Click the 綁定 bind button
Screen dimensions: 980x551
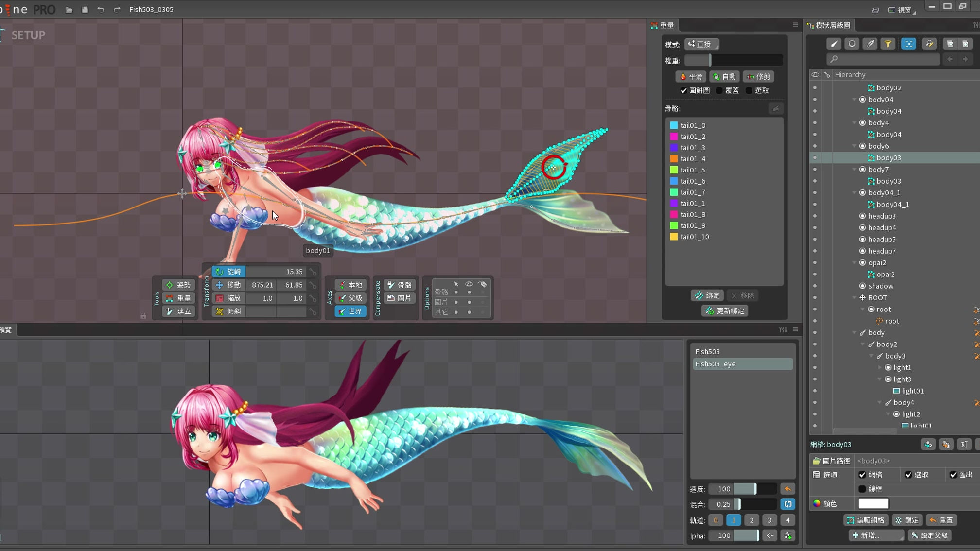(707, 295)
